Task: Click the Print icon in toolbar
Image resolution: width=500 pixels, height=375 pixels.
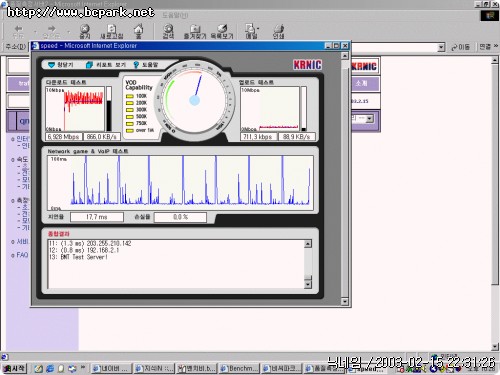Action: (x=279, y=29)
